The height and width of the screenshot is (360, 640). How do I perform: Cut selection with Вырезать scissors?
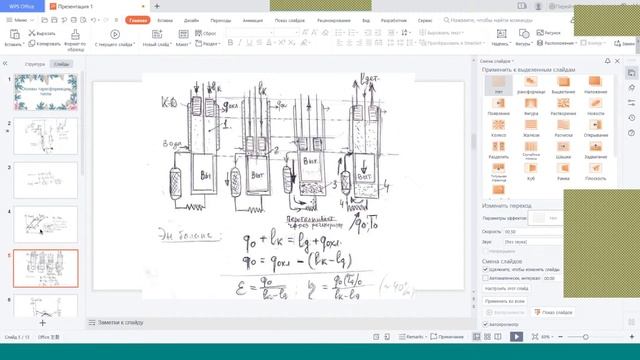pyautogui.click(x=42, y=33)
